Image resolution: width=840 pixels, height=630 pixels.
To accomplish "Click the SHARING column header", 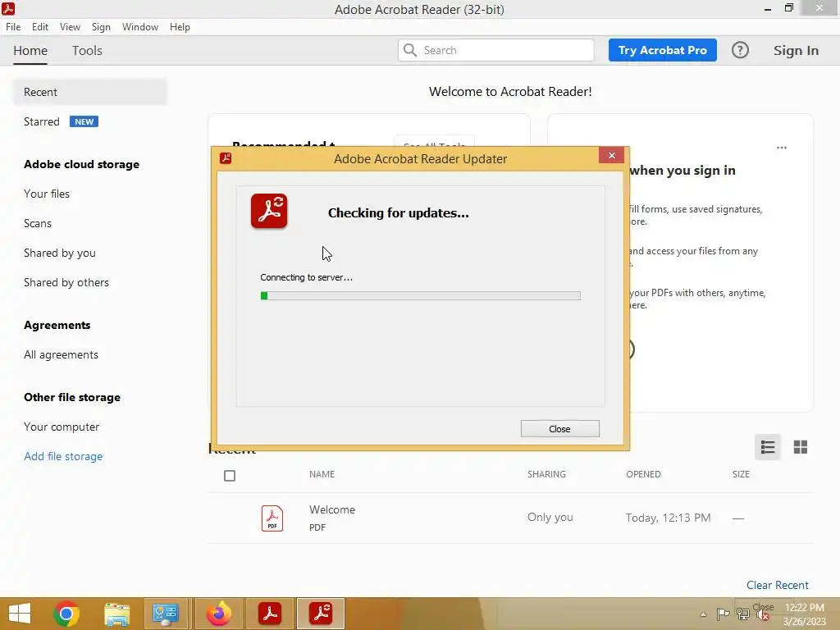I will click(x=546, y=474).
